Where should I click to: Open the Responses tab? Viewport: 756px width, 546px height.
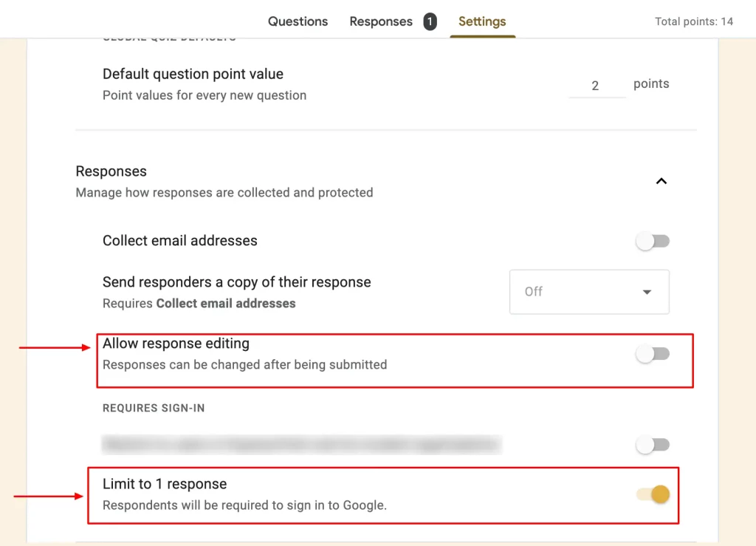click(x=380, y=21)
